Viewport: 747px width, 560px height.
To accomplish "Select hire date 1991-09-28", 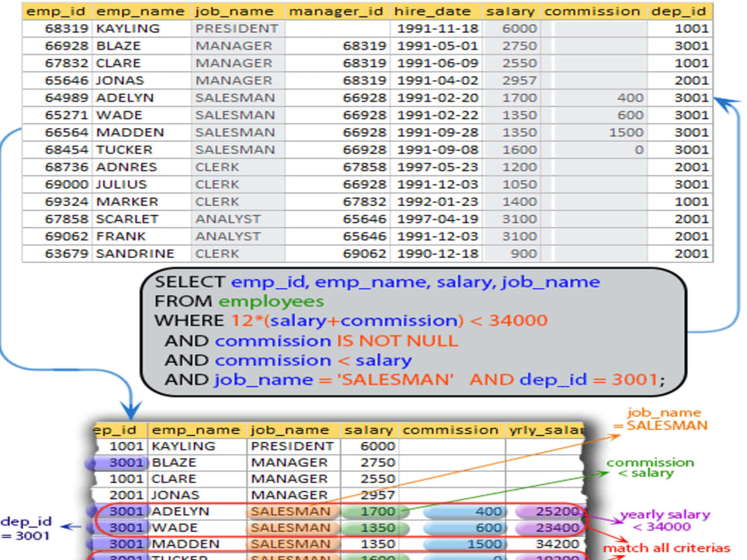I will point(436,132).
